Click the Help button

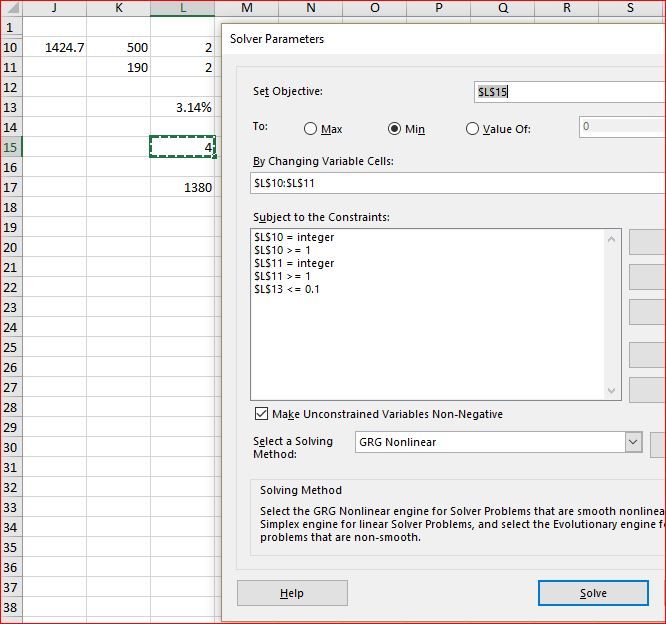click(x=292, y=593)
